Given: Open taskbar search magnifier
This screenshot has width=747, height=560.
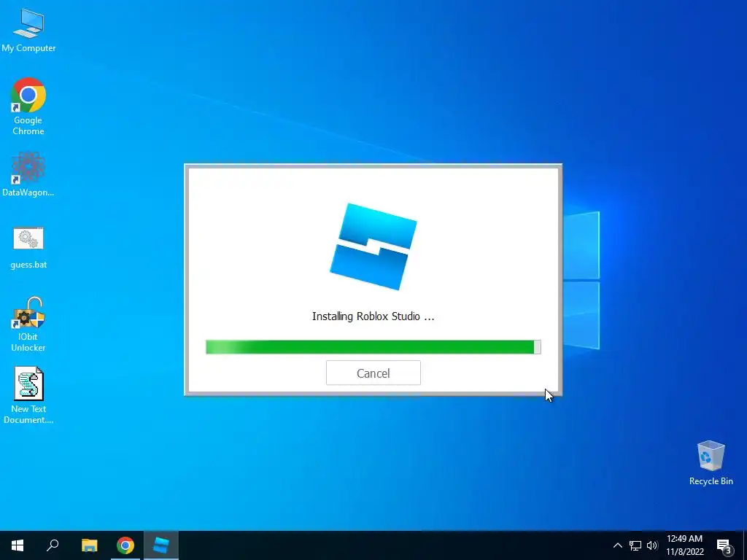Looking at the screenshot, I should pos(53,545).
